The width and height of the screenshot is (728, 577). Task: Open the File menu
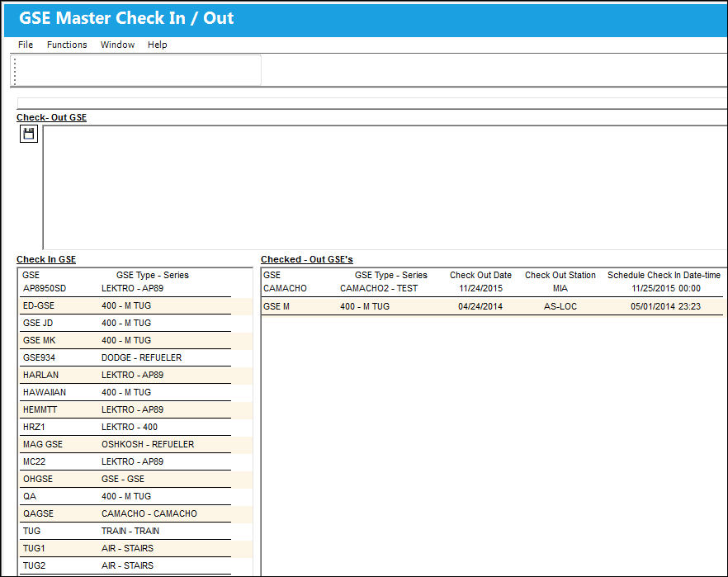26,45
